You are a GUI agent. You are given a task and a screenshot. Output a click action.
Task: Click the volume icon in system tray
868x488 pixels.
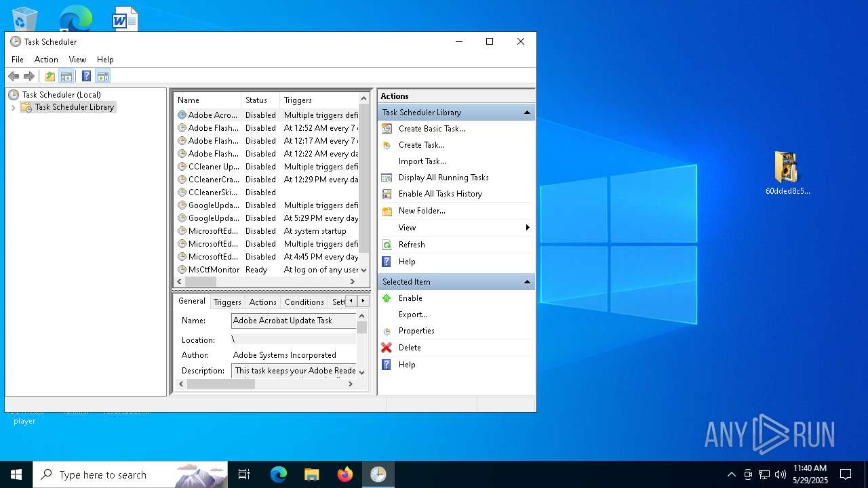pos(780,474)
